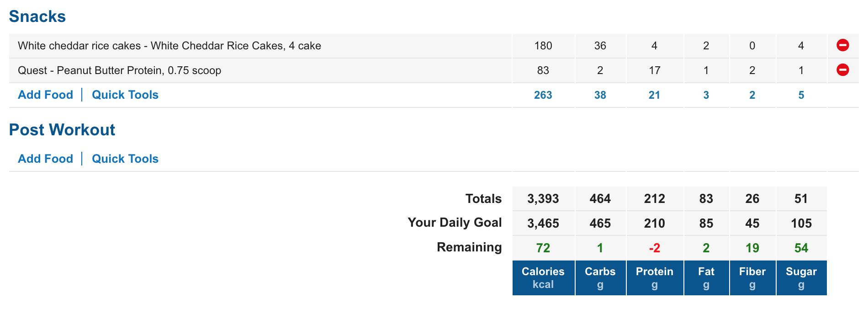Click the Fiber column header
Image resolution: width=868 pixels, height=309 pixels.
(x=752, y=278)
